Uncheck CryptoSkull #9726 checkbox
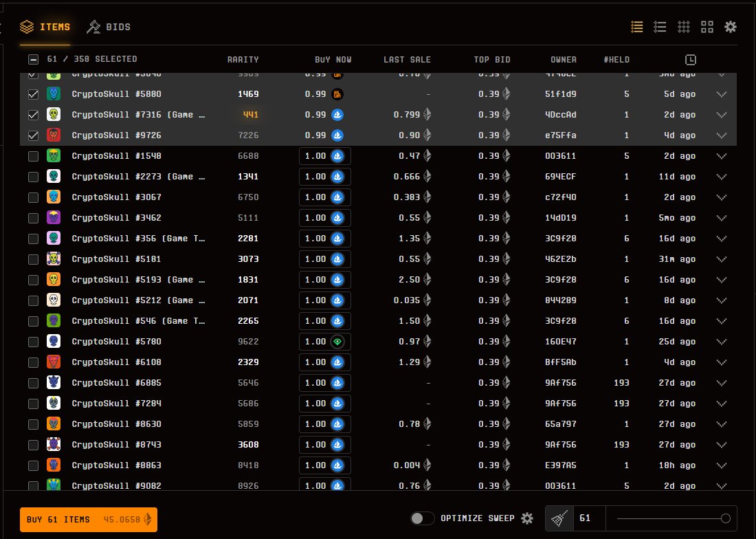The image size is (756, 539). coord(33,135)
